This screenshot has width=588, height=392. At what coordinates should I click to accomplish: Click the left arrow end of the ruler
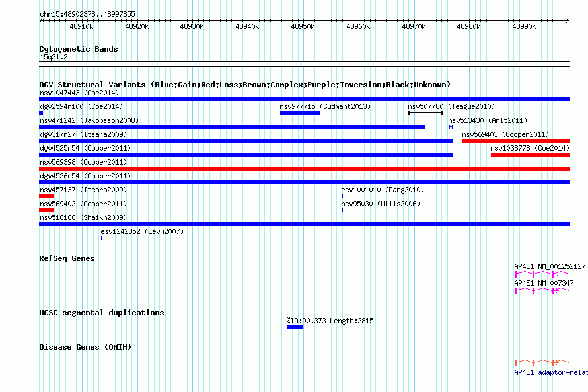pos(41,21)
